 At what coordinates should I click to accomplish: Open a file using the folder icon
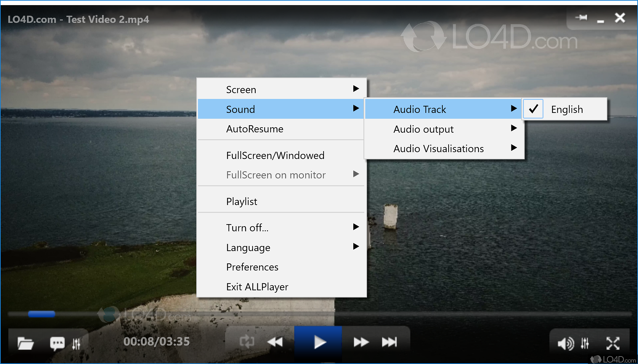click(26, 343)
